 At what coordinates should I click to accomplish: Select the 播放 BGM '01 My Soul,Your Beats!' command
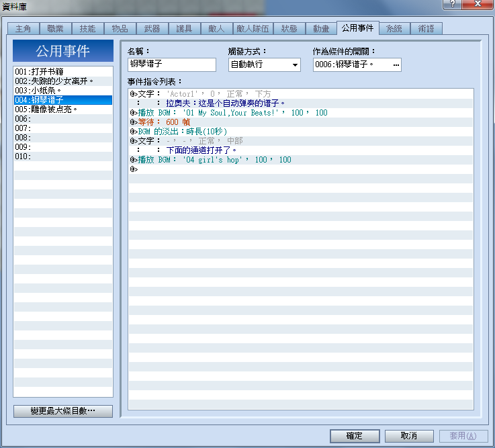[301, 113]
